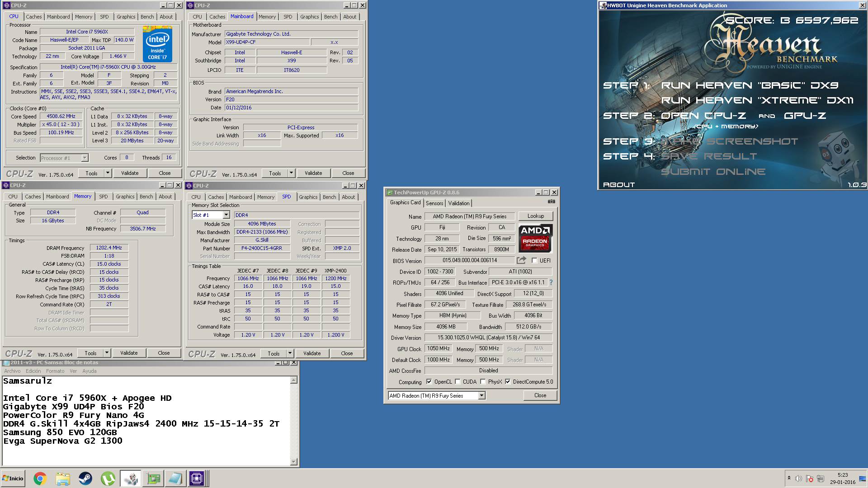The height and width of the screenshot is (488, 868).
Task: Open Caches tab in CPU window
Action: 34,17
